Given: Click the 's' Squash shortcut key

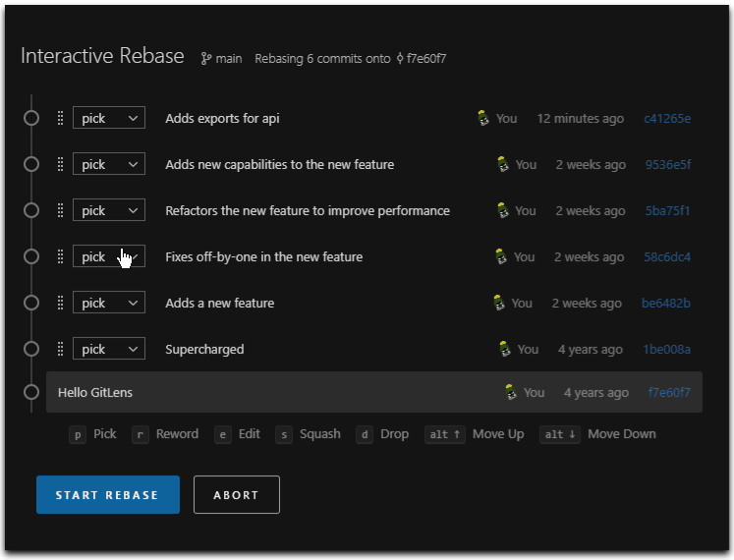Looking at the screenshot, I should pyautogui.click(x=284, y=434).
